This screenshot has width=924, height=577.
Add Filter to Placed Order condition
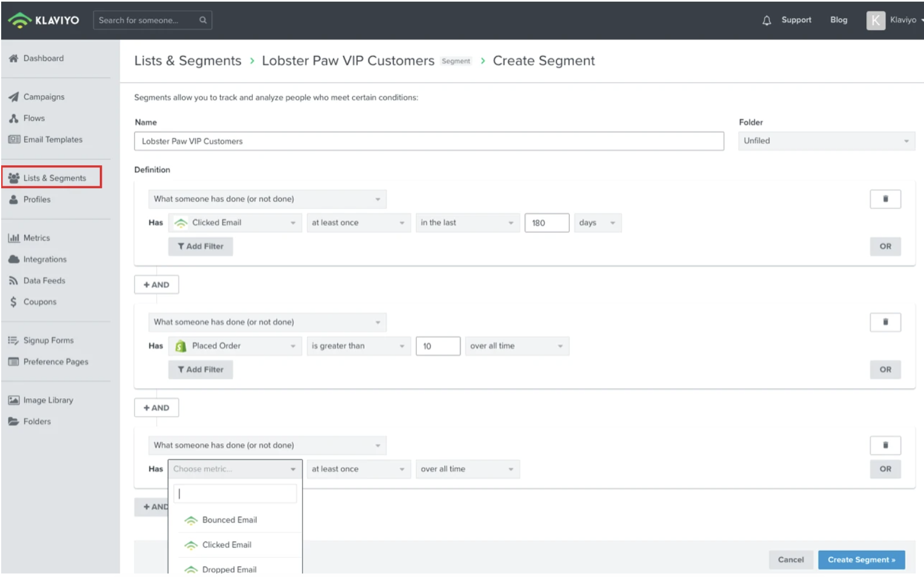pyautogui.click(x=200, y=370)
